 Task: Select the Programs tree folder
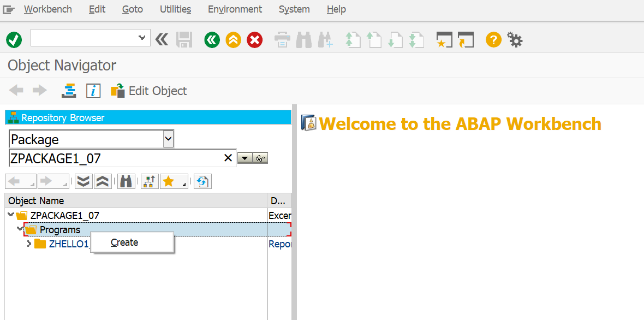(60, 230)
